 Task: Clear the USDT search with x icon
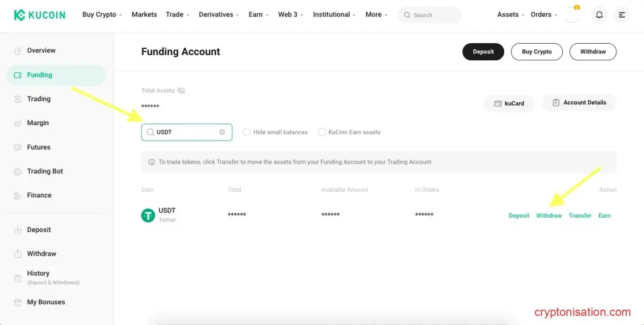[222, 132]
